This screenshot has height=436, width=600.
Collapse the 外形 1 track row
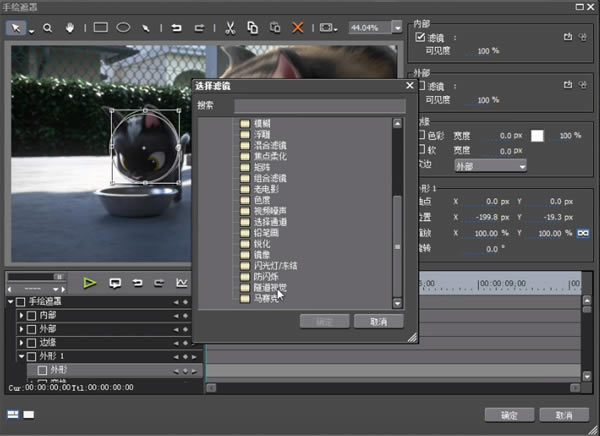[21, 356]
